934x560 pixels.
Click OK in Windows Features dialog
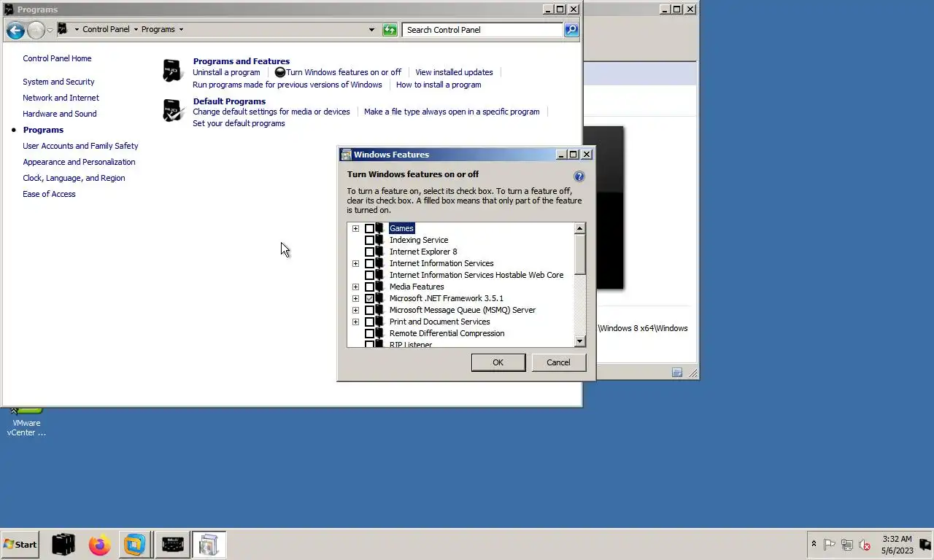pos(498,362)
